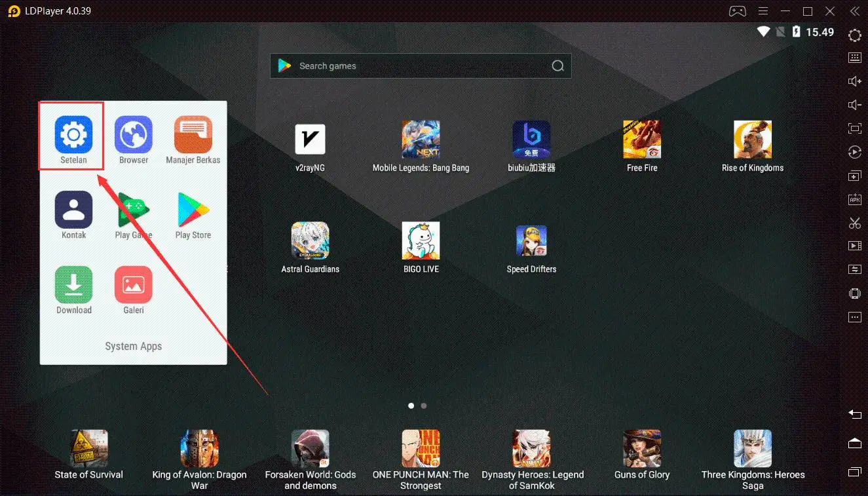Install APK using sidebar APK icon

[855, 199]
